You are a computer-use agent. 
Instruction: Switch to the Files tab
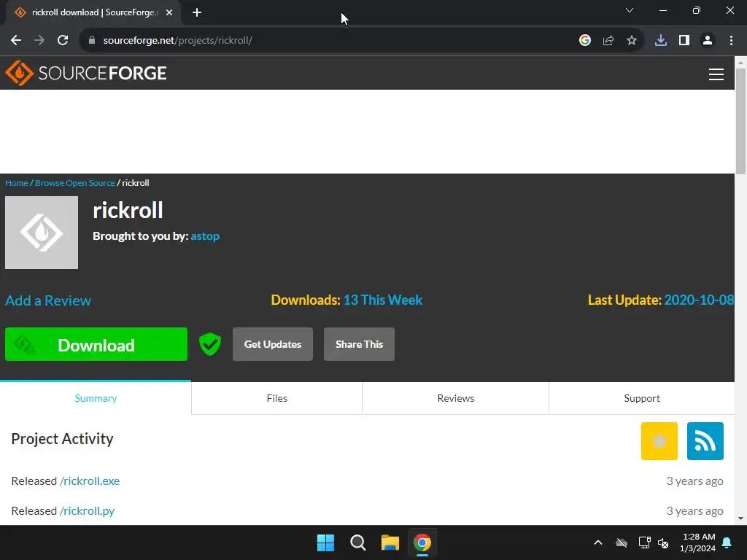click(x=276, y=398)
